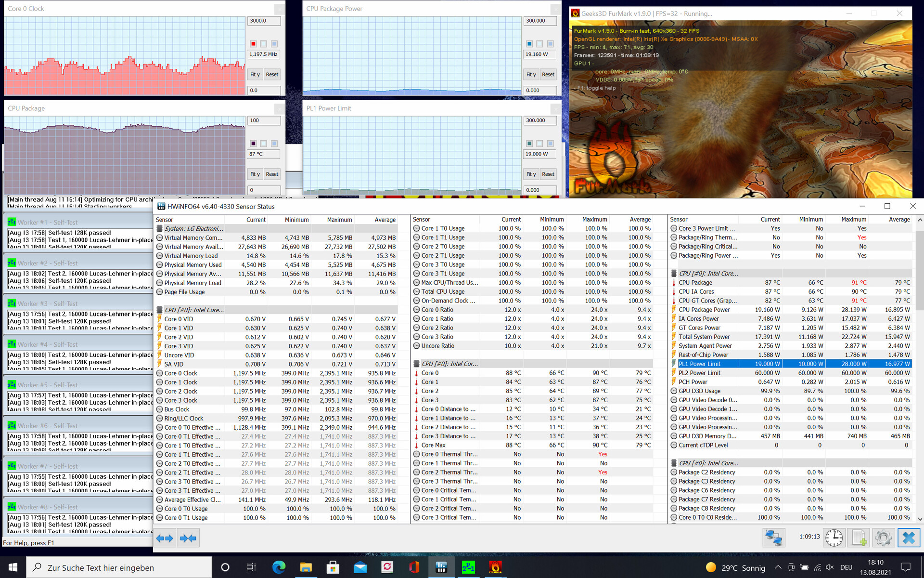Viewport: 924px width, 578px height.
Task: Open FurMark from the Windows taskbar
Action: click(x=495, y=567)
